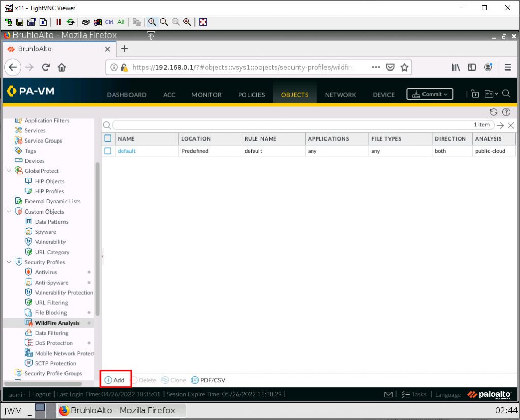Screen dimensions: 520x420
Task: Add a new WildFire Analysis profile
Action: coord(115,380)
